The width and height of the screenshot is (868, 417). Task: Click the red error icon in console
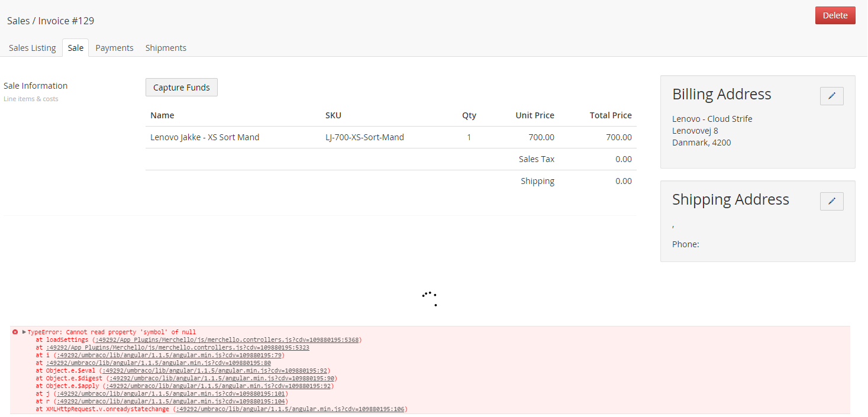15,332
